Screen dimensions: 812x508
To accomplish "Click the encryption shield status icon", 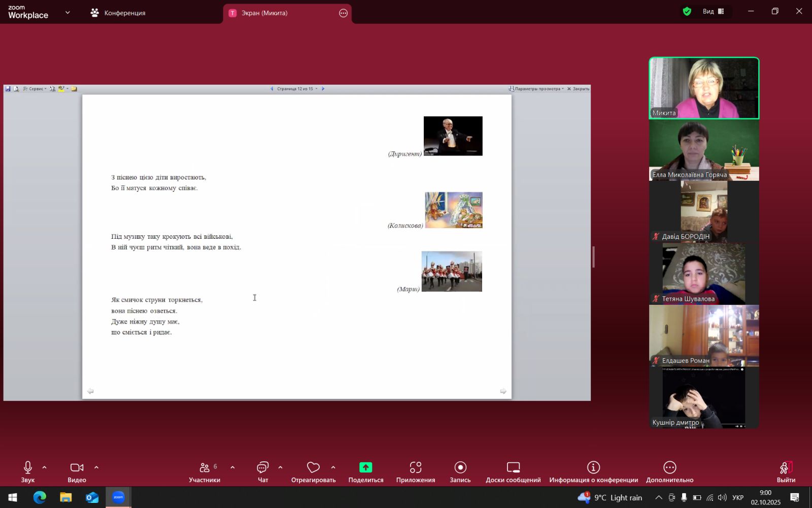I will click(x=687, y=12).
